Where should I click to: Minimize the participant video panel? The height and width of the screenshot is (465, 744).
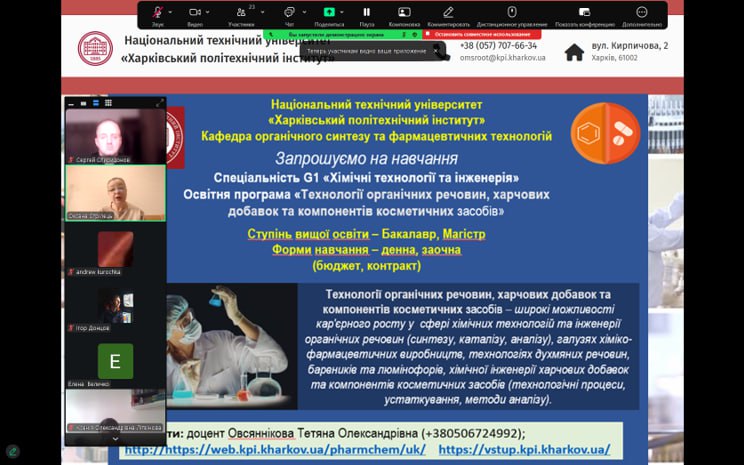(x=71, y=103)
